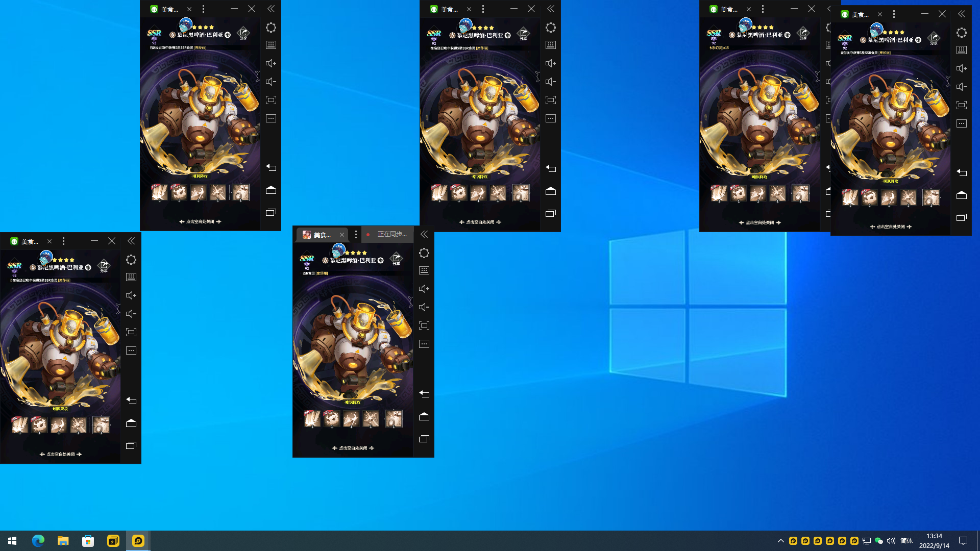This screenshot has height=551, width=980.
Task: Collapse the sidebar of the syncing emulator
Action: pyautogui.click(x=424, y=234)
